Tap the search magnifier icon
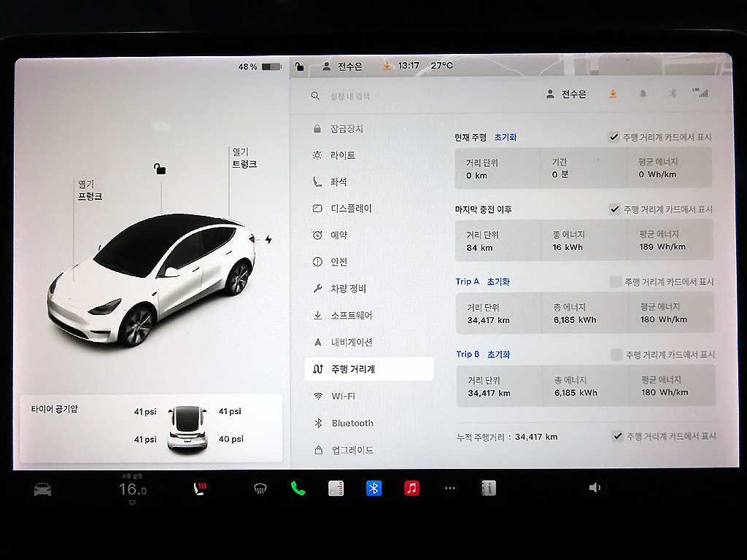Image resolution: width=747 pixels, height=560 pixels. coord(315,96)
